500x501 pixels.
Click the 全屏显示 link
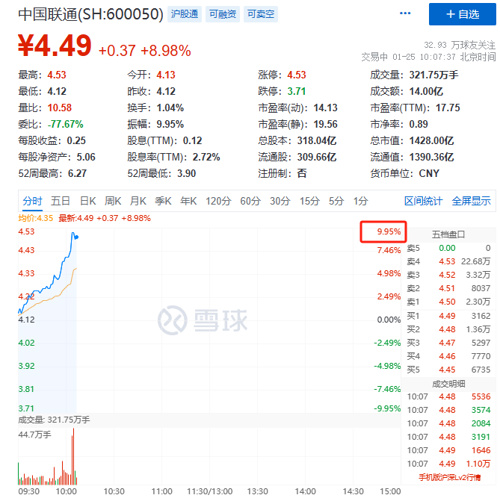coord(471,201)
